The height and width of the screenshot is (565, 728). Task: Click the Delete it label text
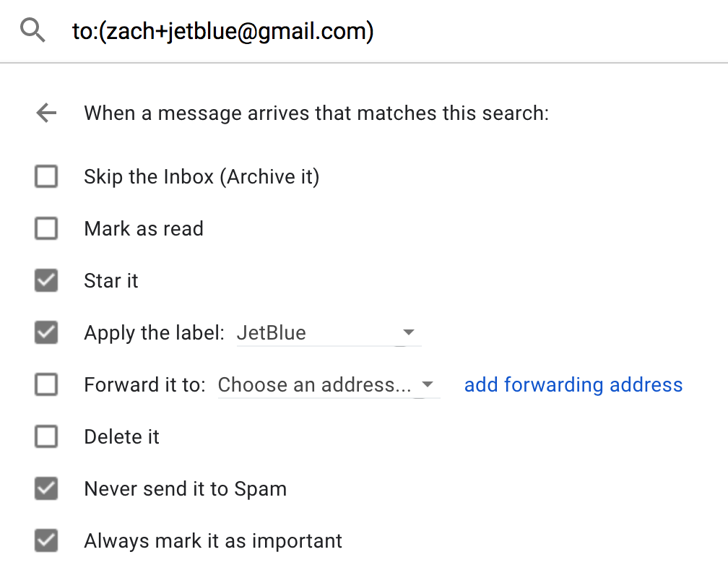121,437
